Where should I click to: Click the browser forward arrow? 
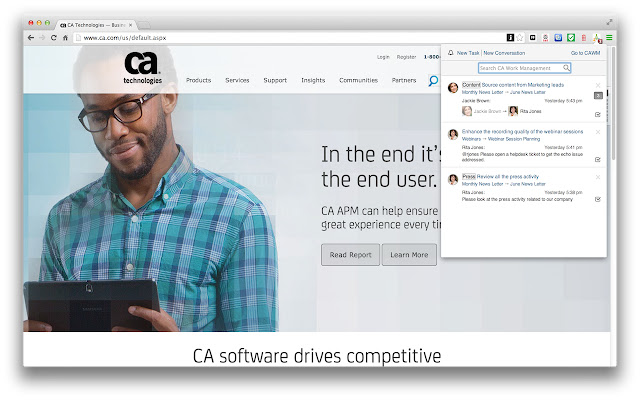click(42, 38)
